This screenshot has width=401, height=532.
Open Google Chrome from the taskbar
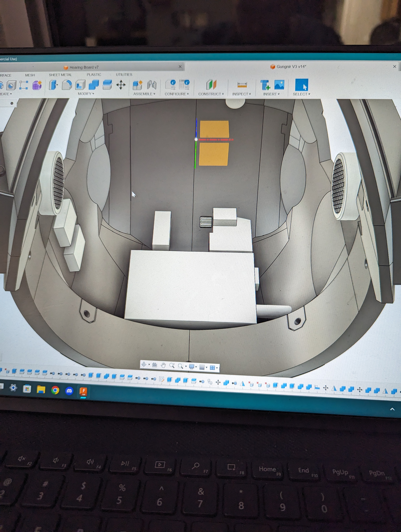tap(55, 390)
